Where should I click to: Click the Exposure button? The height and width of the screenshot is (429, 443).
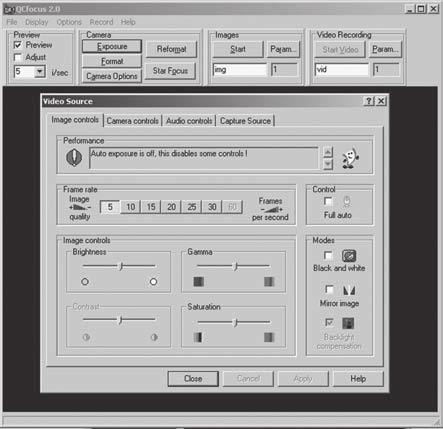[112, 46]
